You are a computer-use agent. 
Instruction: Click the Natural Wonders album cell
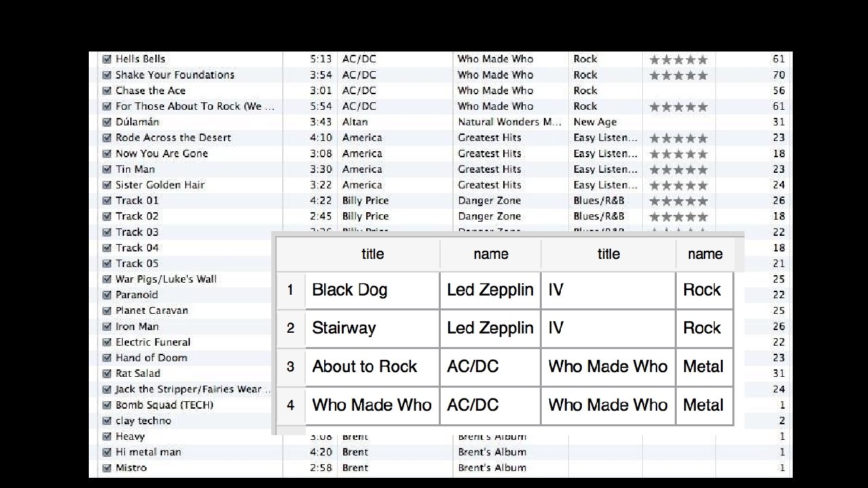[x=510, y=122]
